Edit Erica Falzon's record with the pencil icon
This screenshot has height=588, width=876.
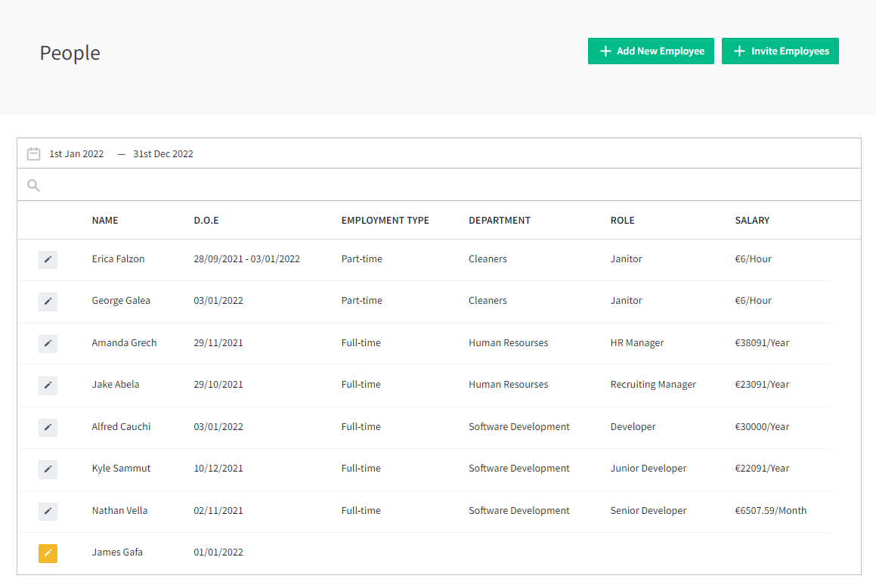click(48, 260)
